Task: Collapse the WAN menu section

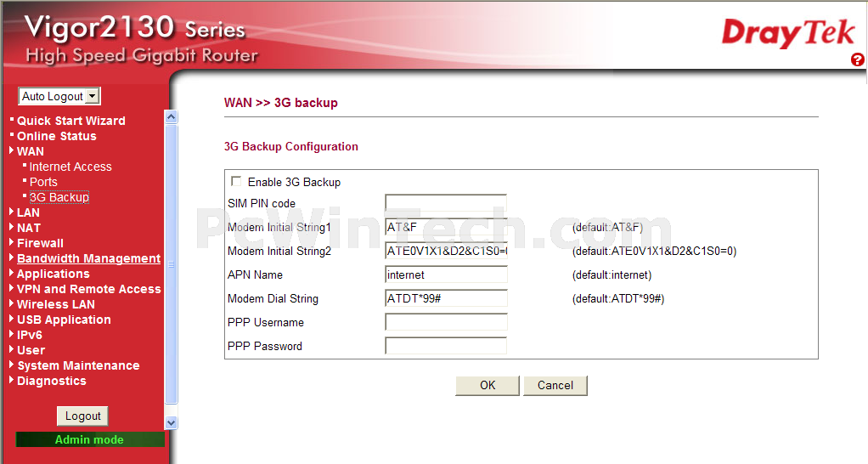Action: [x=30, y=151]
